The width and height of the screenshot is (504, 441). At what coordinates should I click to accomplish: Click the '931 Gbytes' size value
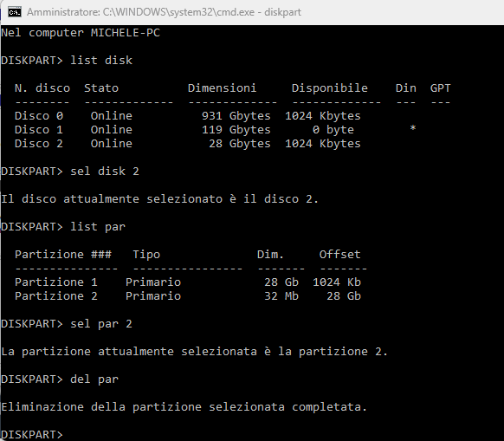tap(236, 115)
